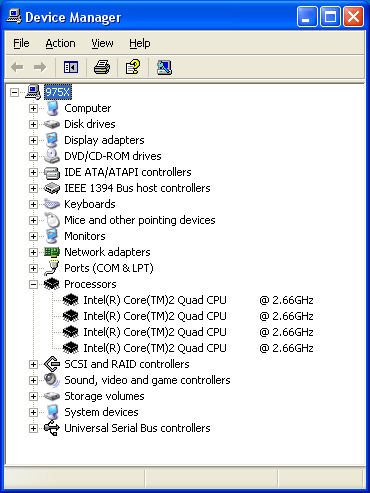Expand the Ports (COM & LPT) node
The width and height of the screenshot is (370, 493).
point(33,268)
